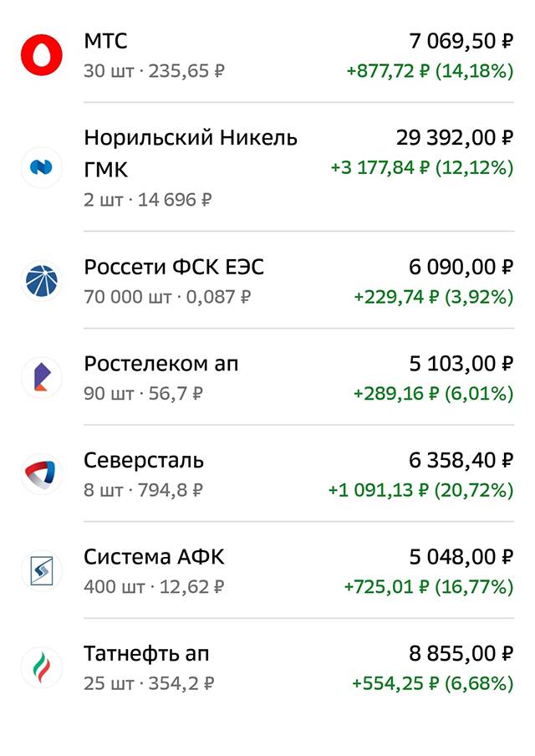535x756 pixels.
Task: Select the 70 000 шт · 0,087 ₽ quantity line
Action: tap(167, 297)
